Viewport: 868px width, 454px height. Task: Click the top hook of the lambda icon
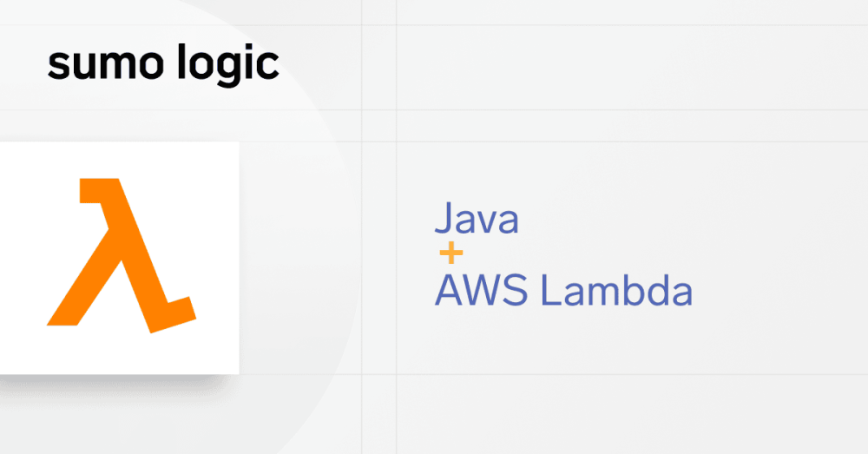[x=100, y=190]
